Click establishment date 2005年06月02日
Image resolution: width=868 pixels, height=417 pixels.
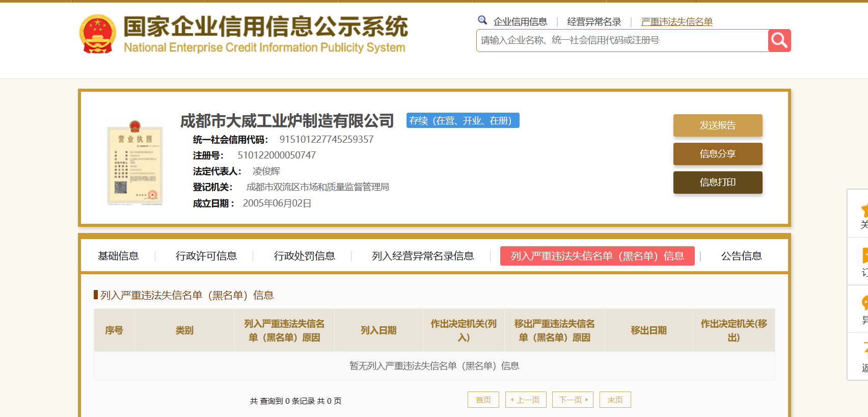pos(277,203)
